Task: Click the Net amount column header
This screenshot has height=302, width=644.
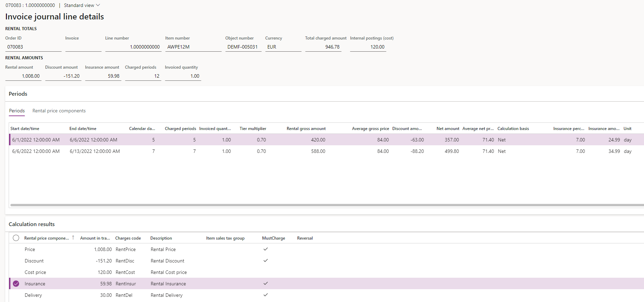Action: (448, 128)
